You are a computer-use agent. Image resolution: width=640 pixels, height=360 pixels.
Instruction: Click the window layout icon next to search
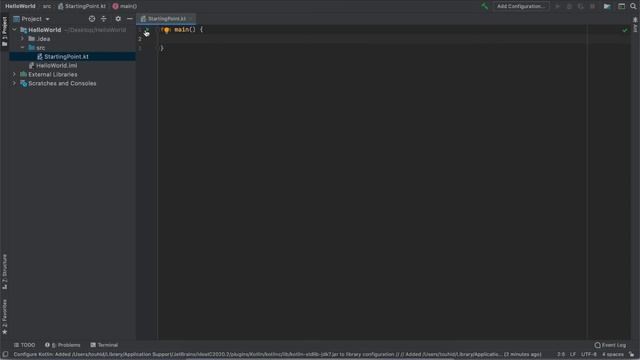621,6
